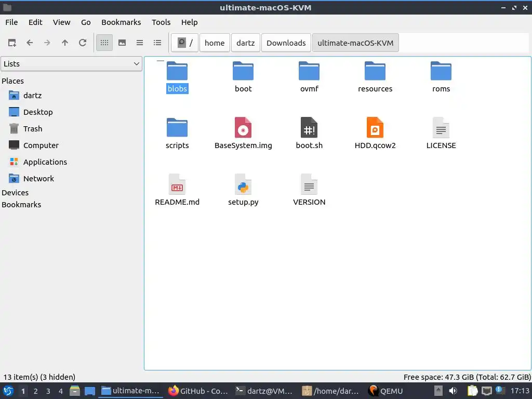The image size is (532, 399).
Task: Open the File menu
Action: pyautogui.click(x=11, y=22)
